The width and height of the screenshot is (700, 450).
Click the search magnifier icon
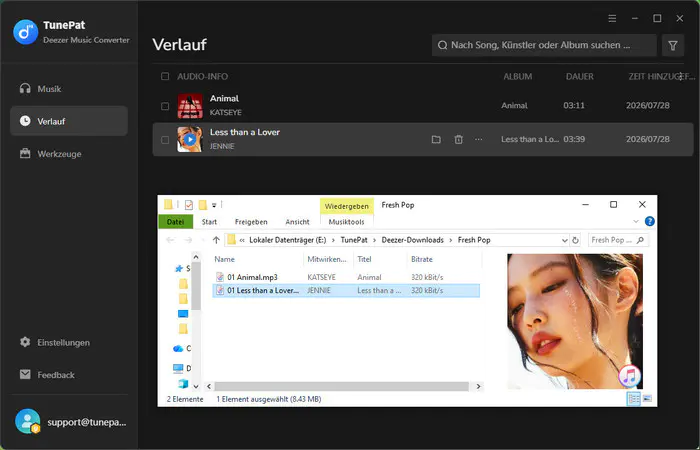tap(442, 45)
